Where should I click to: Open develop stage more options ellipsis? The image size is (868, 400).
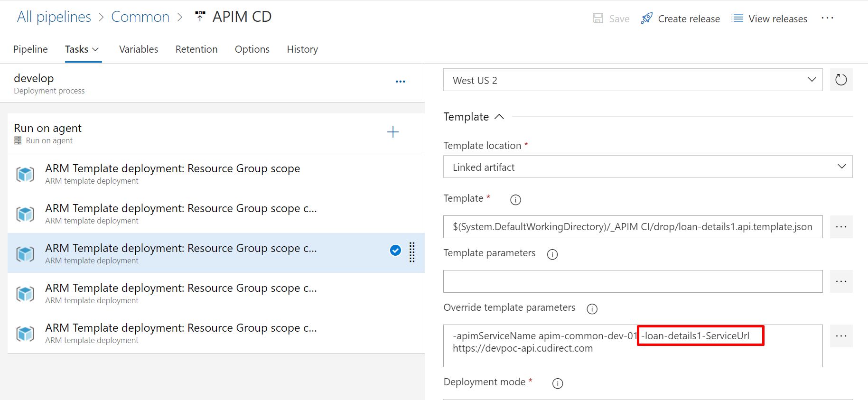point(401,82)
